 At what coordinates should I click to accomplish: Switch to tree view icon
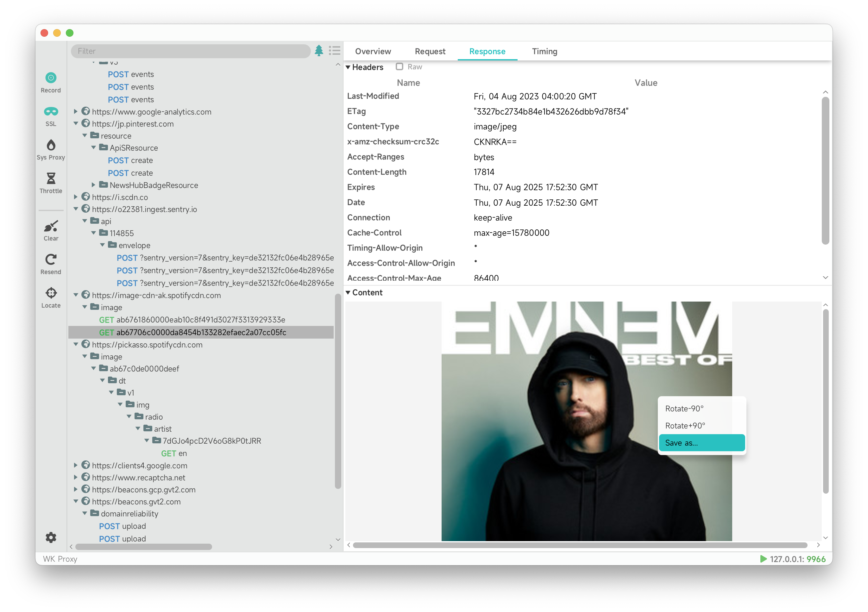tap(319, 51)
